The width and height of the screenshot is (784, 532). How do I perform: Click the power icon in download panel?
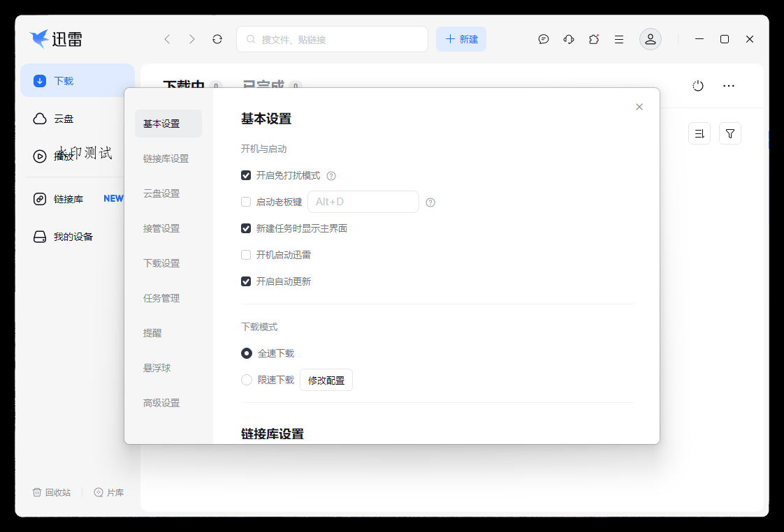(698, 86)
